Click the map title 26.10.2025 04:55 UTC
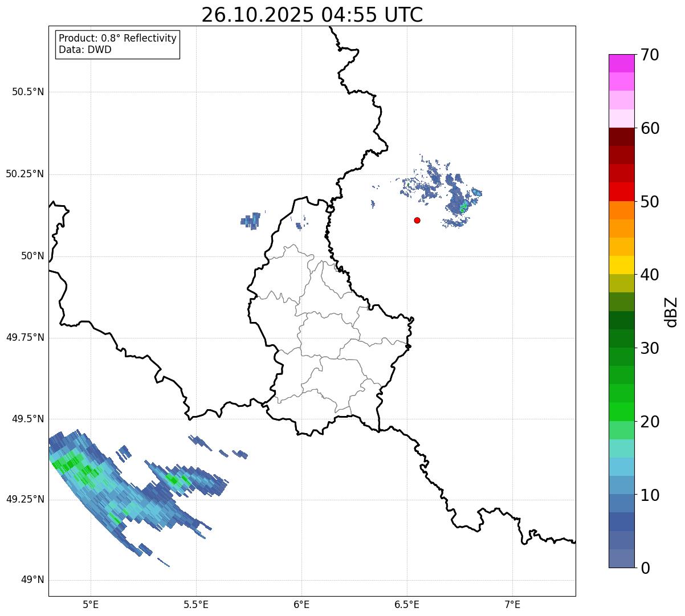The width and height of the screenshot is (685, 616). tap(312, 14)
